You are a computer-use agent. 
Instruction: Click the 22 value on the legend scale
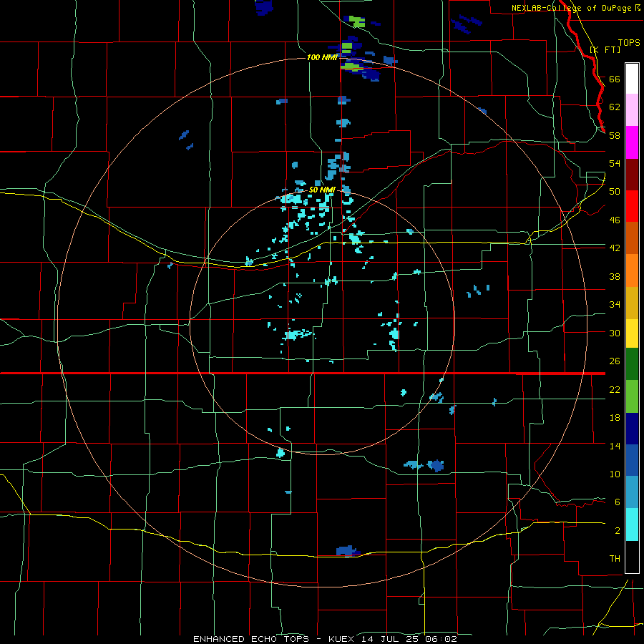tap(615, 389)
